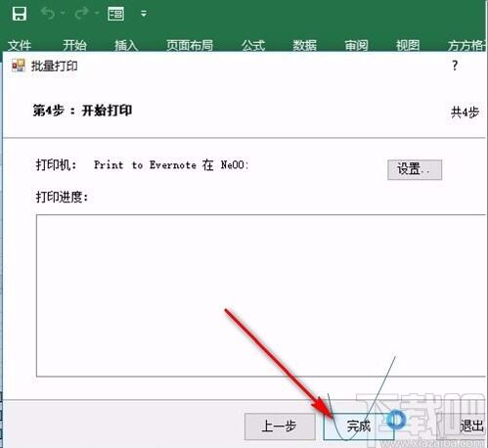Select the 公式 ribbon tab
The image size is (488, 448).
point(253,45)
